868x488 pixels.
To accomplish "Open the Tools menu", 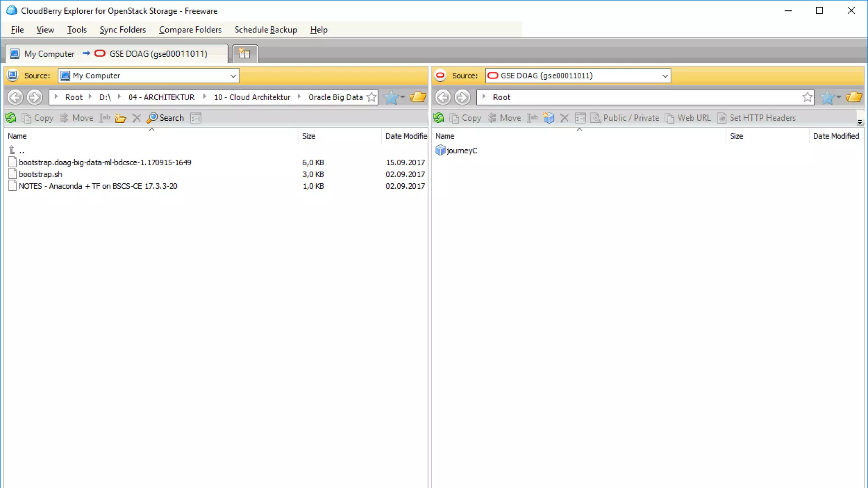I will pos(77,30).
